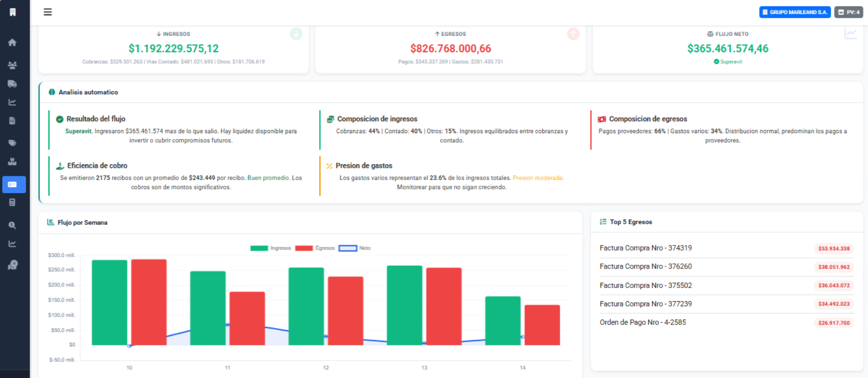Click the red Egresos bar for week 13
Screen dimensions: 868x378
point(444,306)
